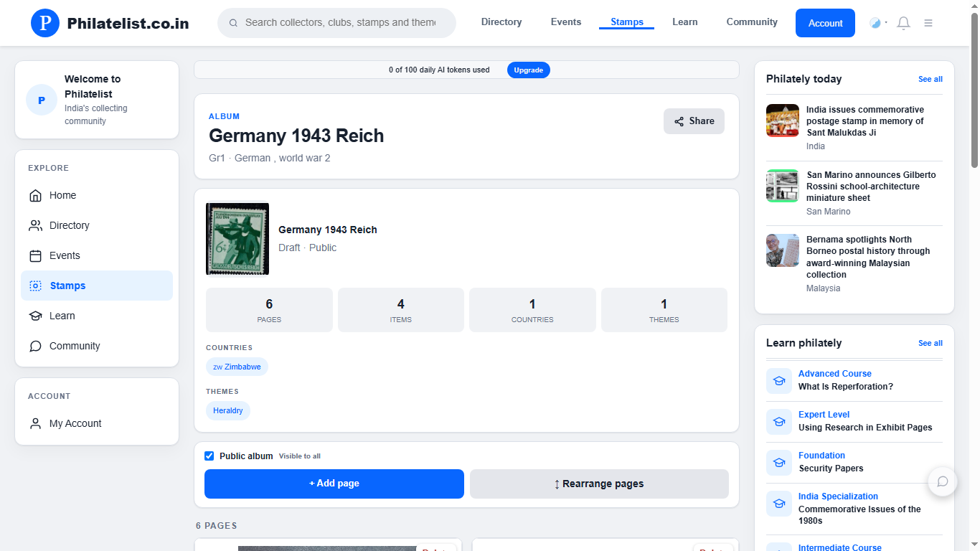
Task: Toggle the Public album checkbox
Action: [209, 456]
